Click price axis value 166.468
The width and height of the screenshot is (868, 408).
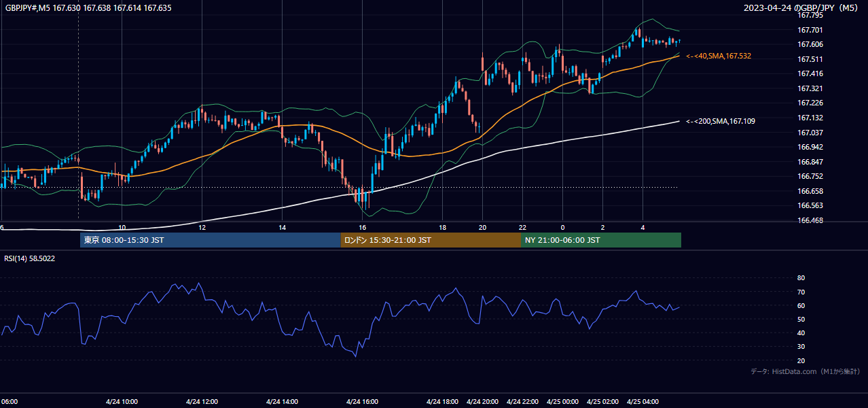(x=810, y=220)
